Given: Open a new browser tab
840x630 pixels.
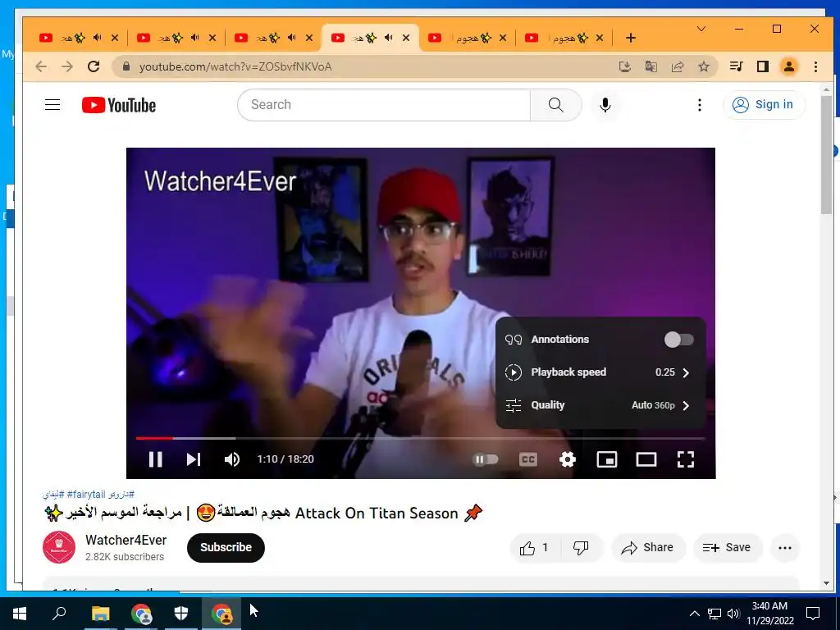Looking at the screenshot, I should (631, 38).
